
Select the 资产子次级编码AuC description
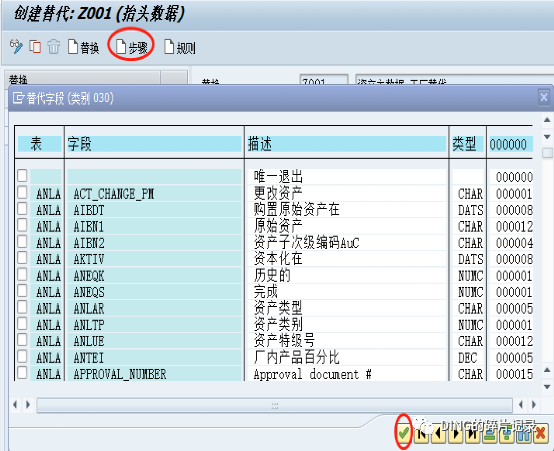[306, 243]
